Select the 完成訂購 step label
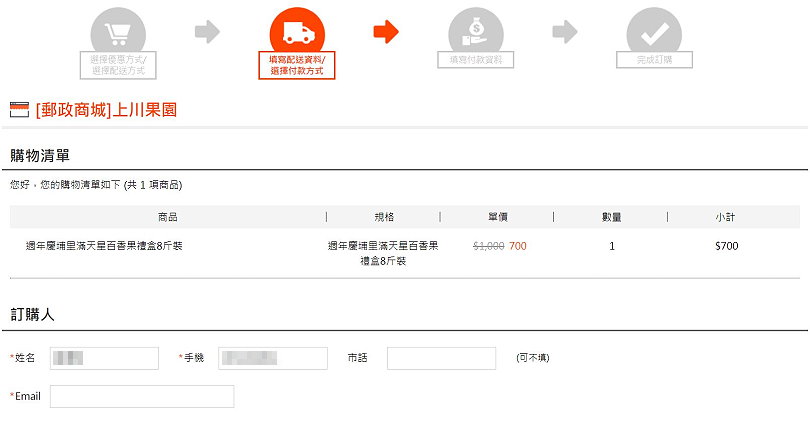The width and height of the screenshot is (810, 422). [x=654, y=60]
